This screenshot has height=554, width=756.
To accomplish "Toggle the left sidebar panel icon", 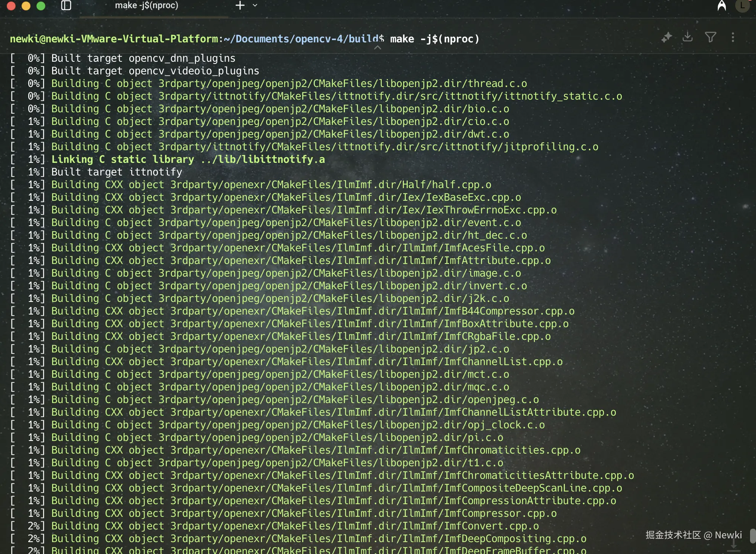I will (66, 5).
